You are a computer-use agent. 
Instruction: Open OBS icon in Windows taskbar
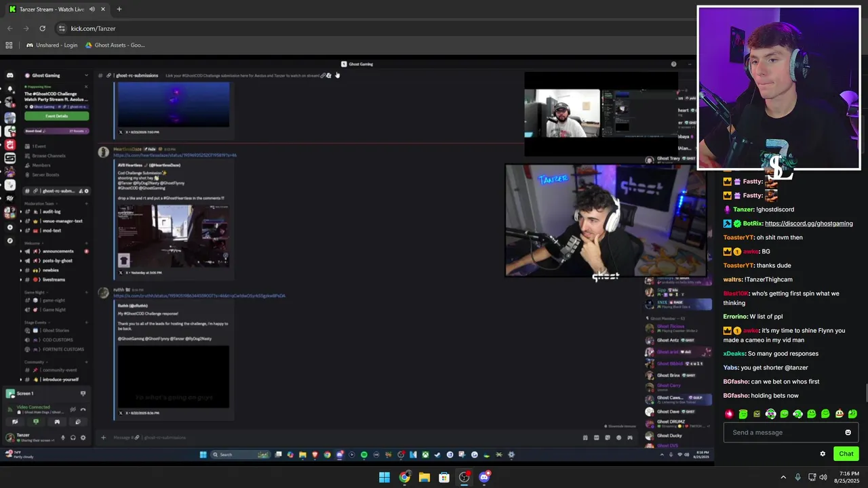tap(464, 477)
